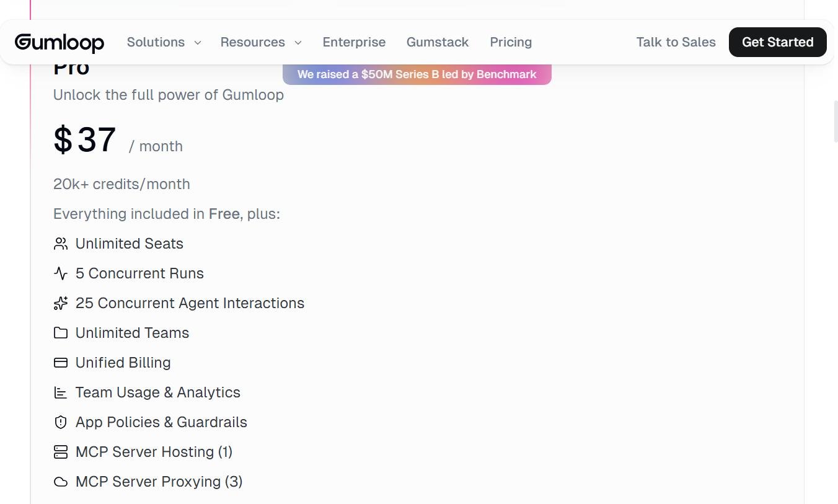838x504 pixels.
Task: Click 'MCP Server Proxying (3)' text
Action: (x=159, y=482)
